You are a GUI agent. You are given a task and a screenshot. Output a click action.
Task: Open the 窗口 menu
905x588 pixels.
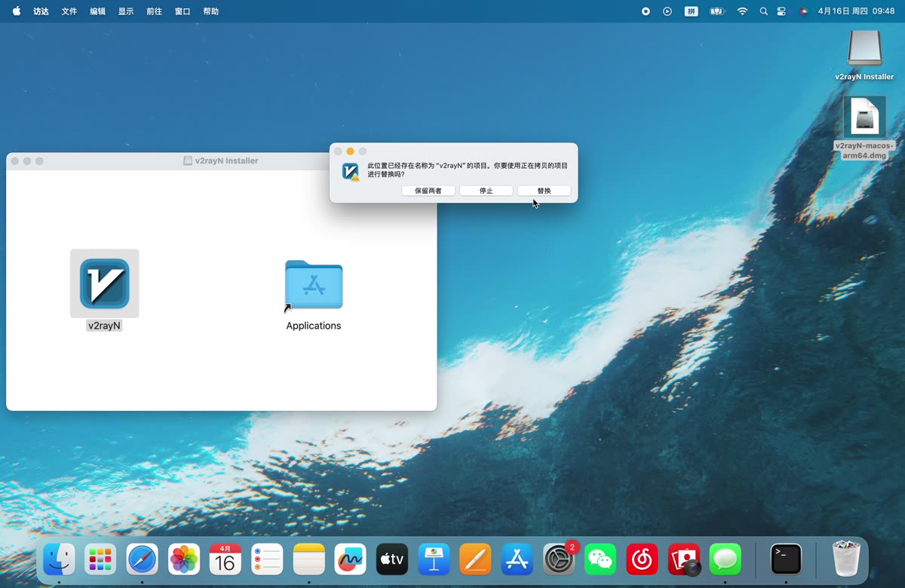pos(183,11)
